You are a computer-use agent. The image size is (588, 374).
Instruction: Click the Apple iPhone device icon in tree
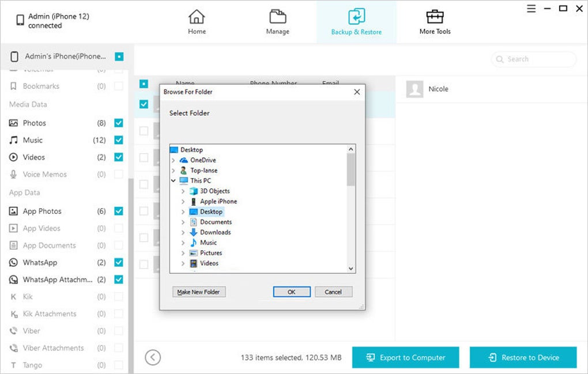tap(194, 201)
